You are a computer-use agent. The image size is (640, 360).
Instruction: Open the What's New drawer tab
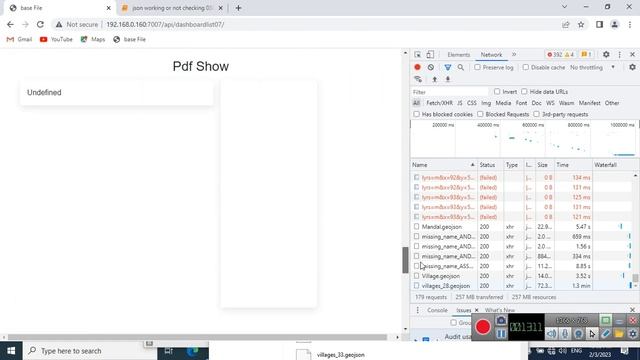click(500, 310)
